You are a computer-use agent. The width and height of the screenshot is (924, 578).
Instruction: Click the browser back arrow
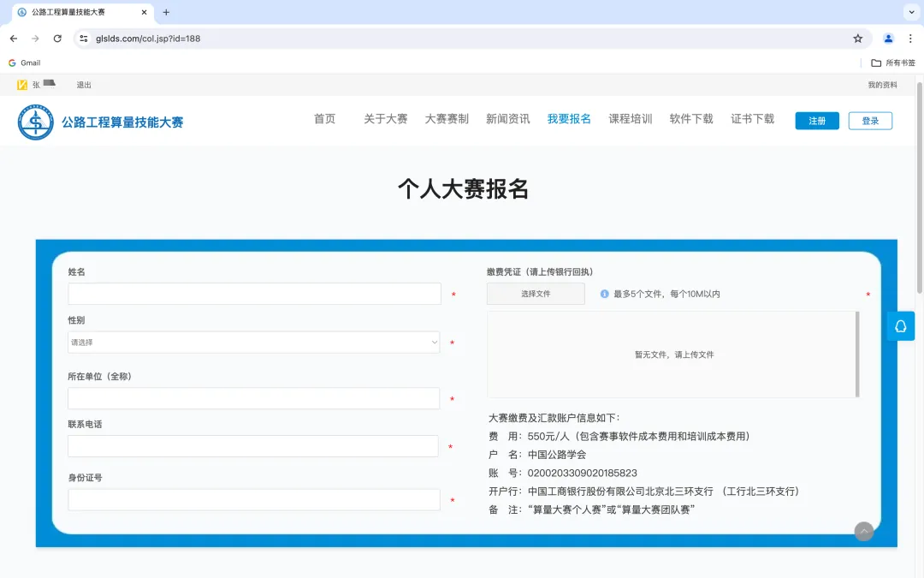[13, 38]
